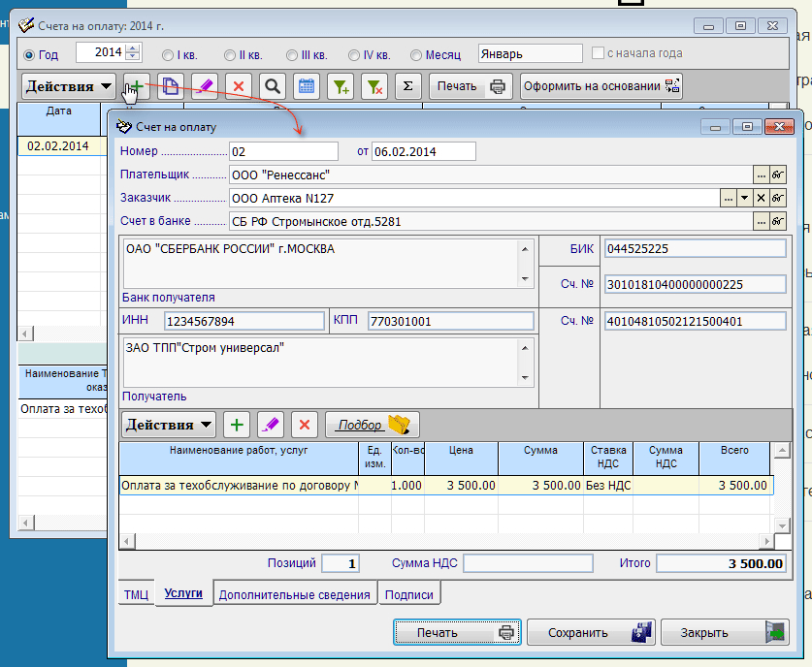
Task: Select the Год radio button
Action: [29, 55]
